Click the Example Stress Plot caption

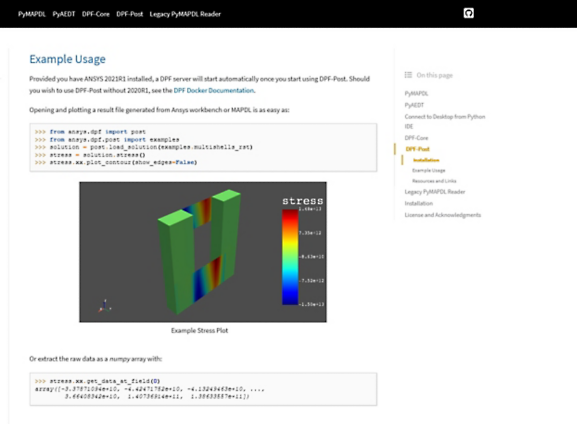tap(199, 331)
